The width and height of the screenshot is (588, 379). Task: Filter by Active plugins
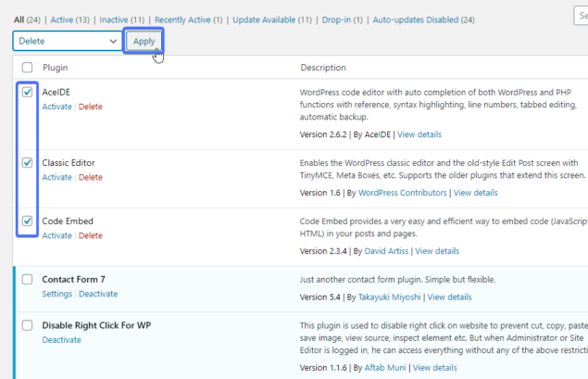click(x=62, y=19)
